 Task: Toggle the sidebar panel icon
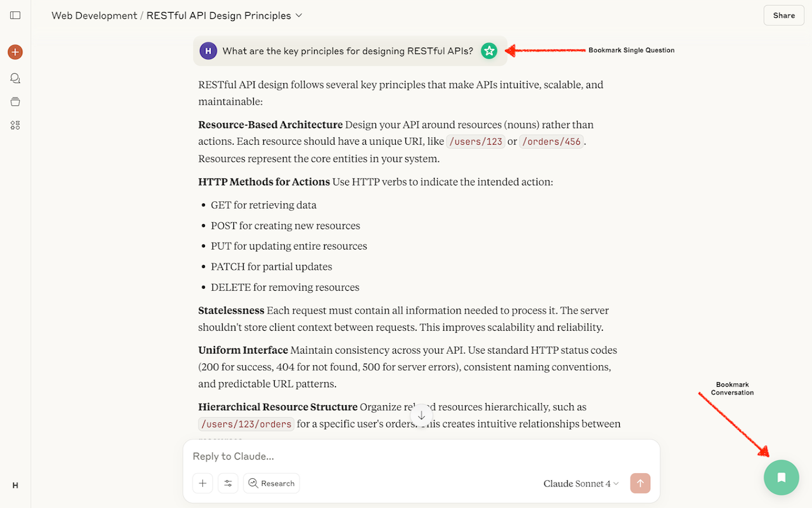pos(15,15)
